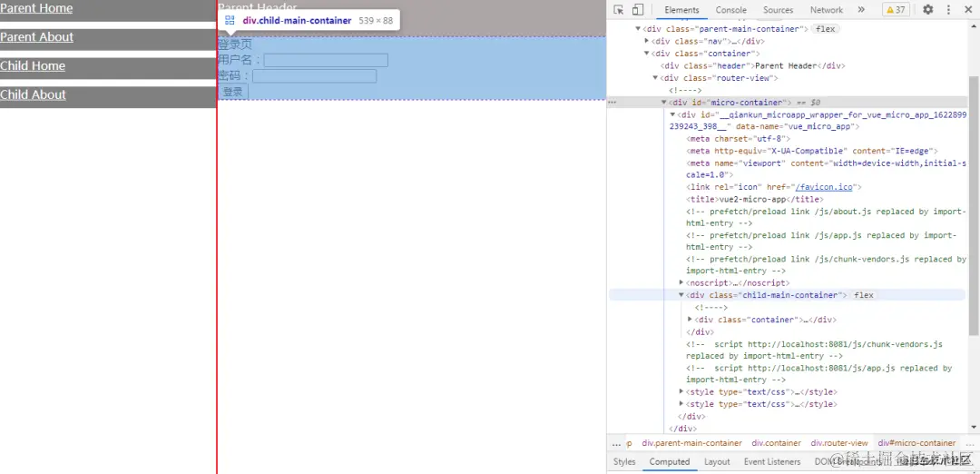This screenshot has width=980, height=474.
Task: Open DevTools settings gear
Action: [x=928, y=9]
